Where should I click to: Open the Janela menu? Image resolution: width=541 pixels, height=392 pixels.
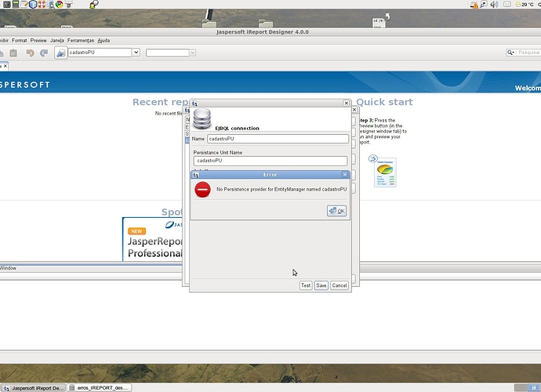[57, 40]
